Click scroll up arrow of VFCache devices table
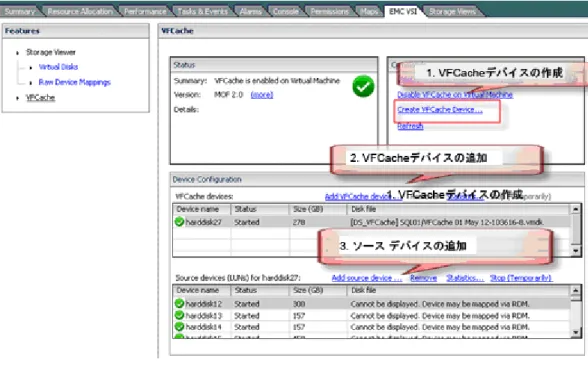 coord(576,209)
